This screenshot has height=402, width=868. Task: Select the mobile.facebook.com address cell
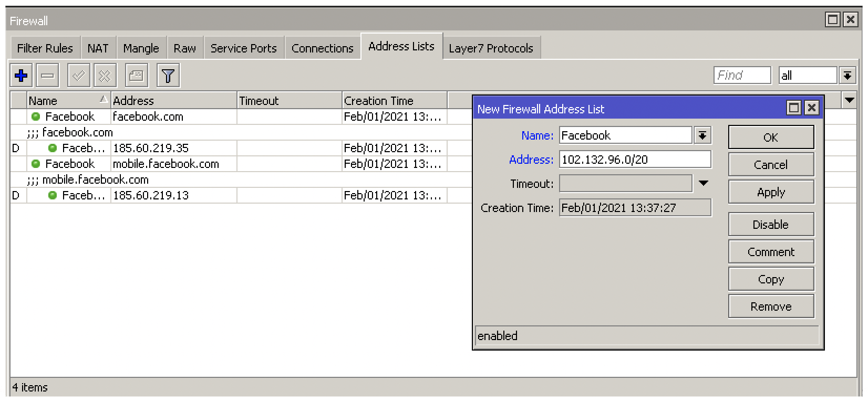[x=174, y=164]
